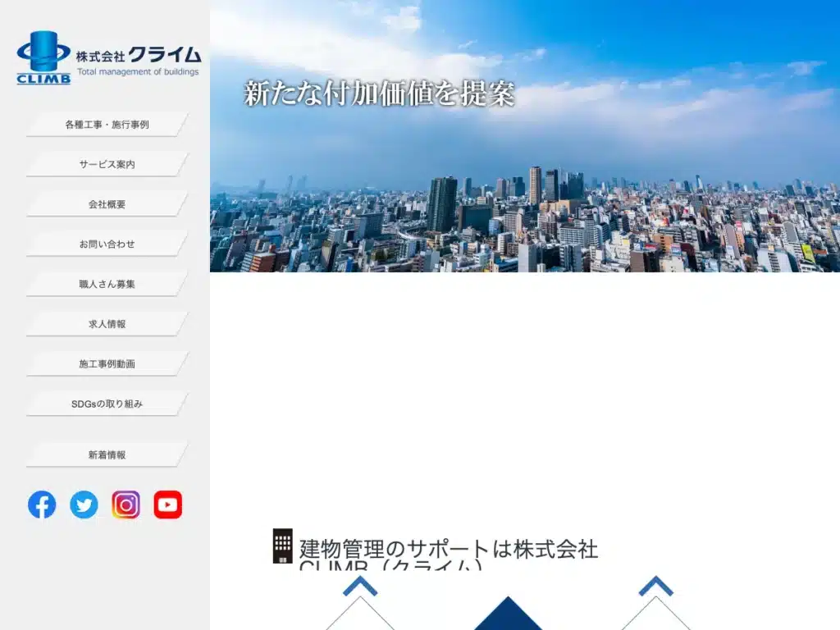Open 求人情報 menu item
This screenshot has width=840, height=630.
[107, 324]
